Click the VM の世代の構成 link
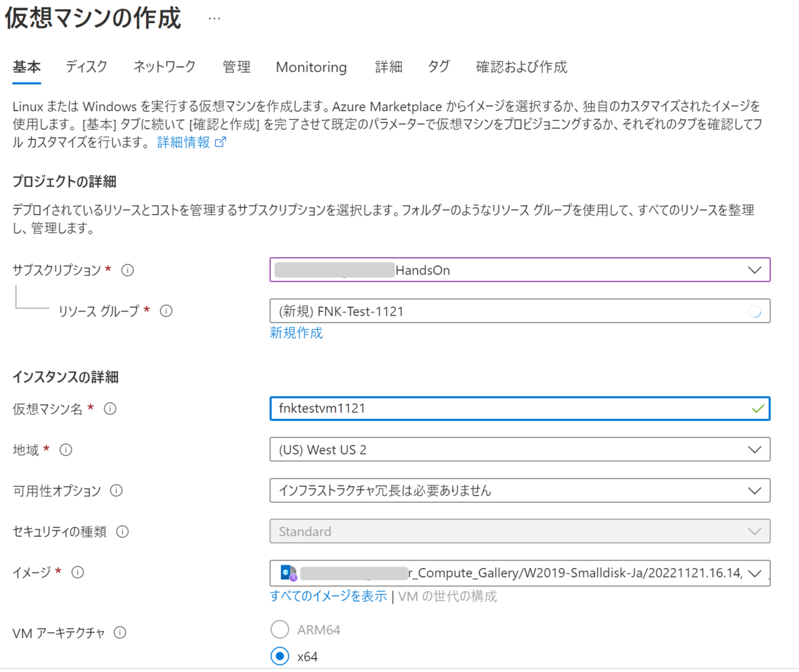799x672 pixels. [447, 596]
